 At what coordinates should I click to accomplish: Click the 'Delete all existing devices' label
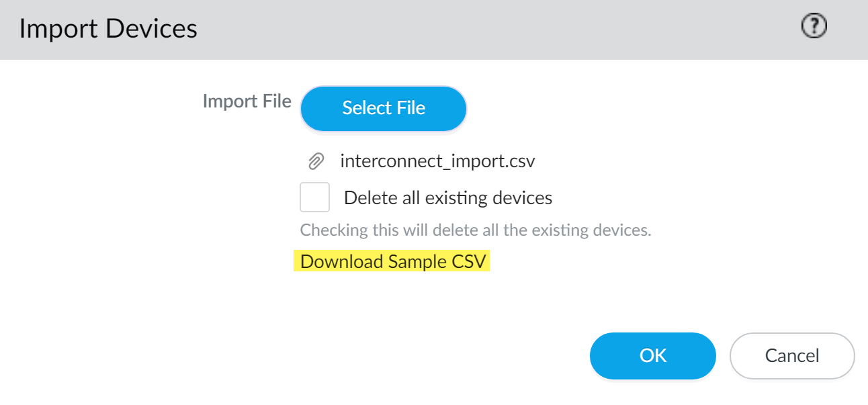[x=447, y=198]
